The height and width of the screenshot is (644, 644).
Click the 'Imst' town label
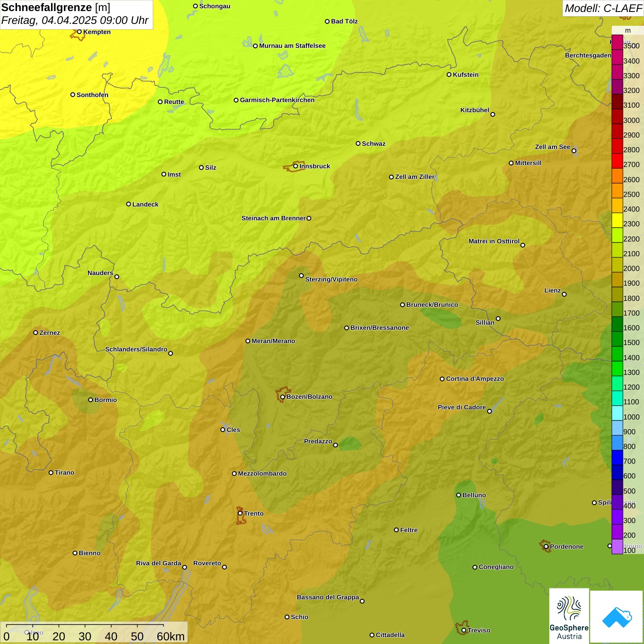174,174
